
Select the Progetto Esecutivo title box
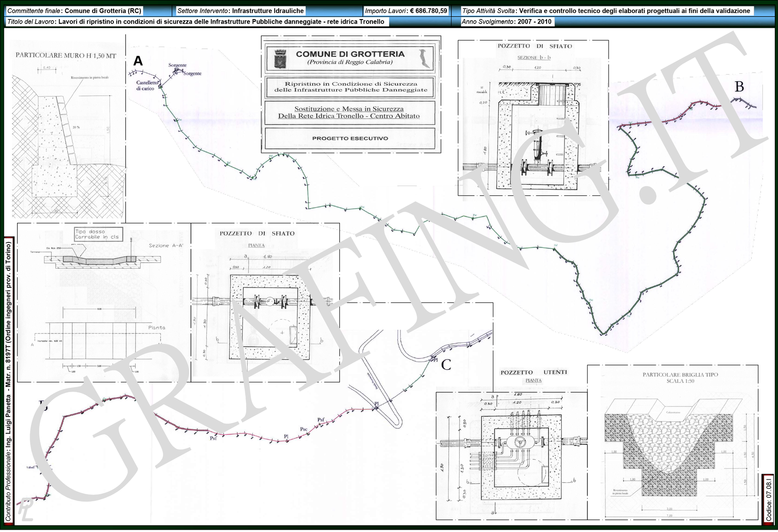[x=350, y=139]
